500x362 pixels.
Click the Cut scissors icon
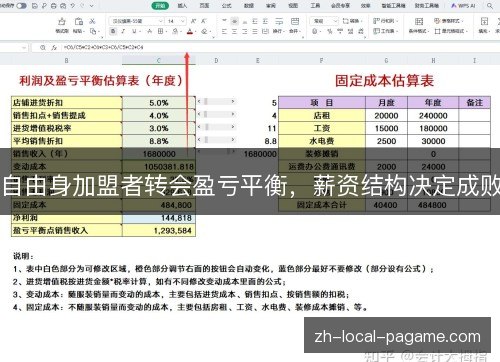point(92,21)
